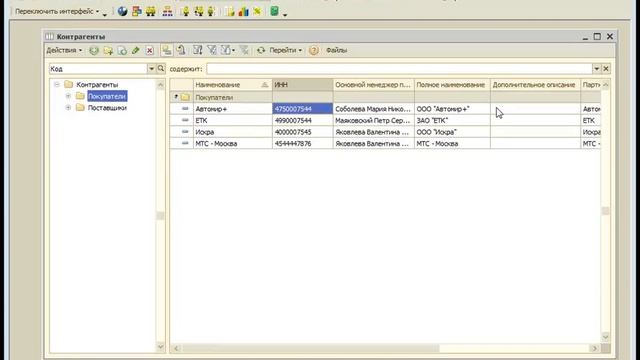
Task: Click the row icon of МТС - Москва
Action: [x=185, y=143]
